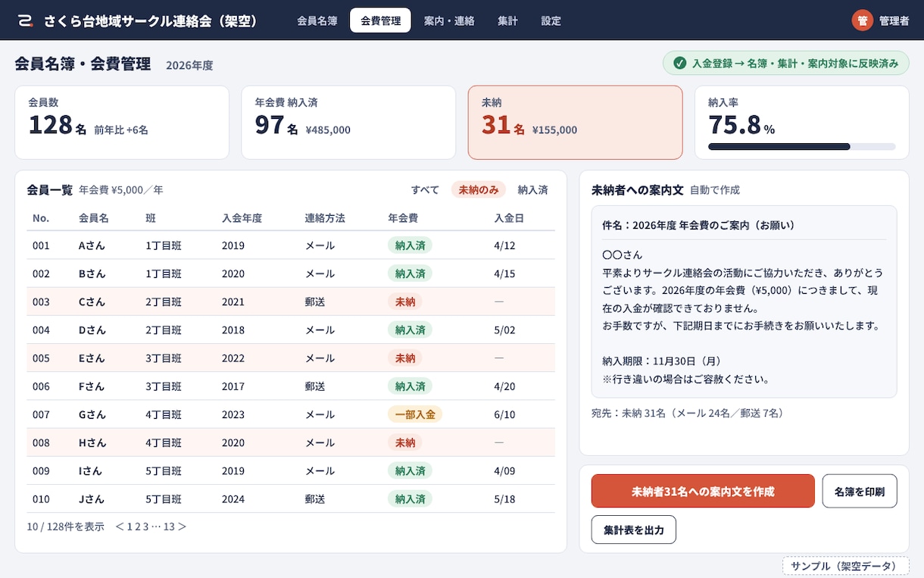The width and height of the screenshot is (924, 578).
Task: Click 集計表を出力 button
Action: pyautogui.click(x=633, y=530)
